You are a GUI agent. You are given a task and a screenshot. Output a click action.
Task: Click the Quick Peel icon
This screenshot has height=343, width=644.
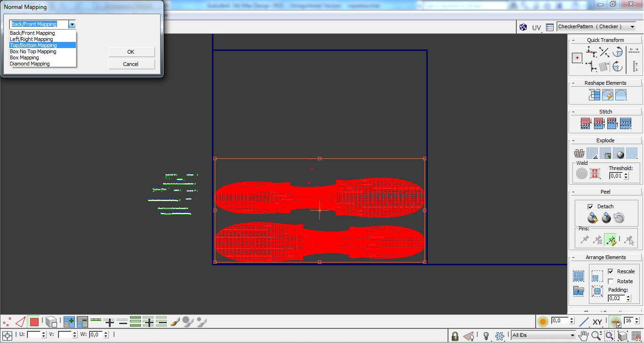click(x=593, y=218)
